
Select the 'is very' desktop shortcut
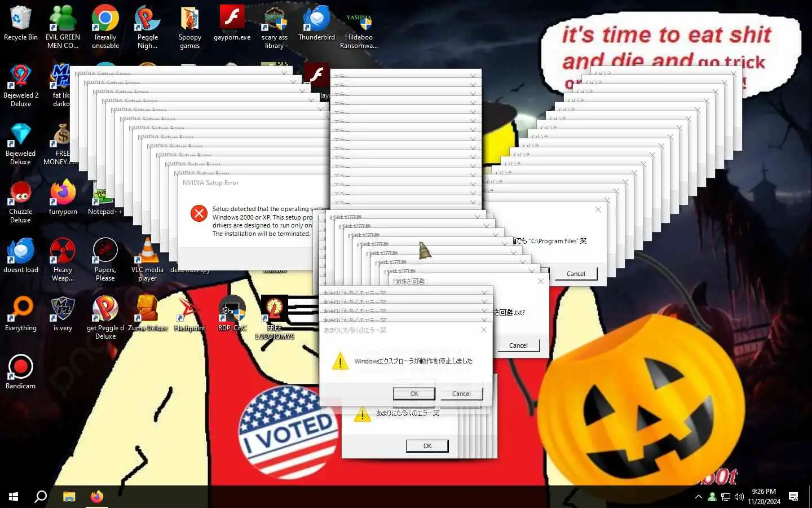(63, 314)
